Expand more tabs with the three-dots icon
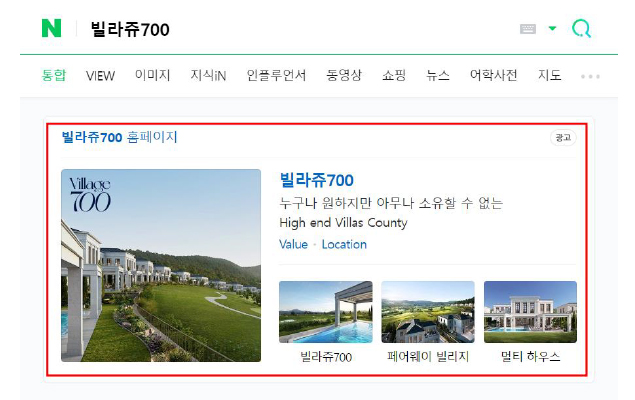The width and height of the screenshot is (635, 400). click(x=590, y=77)
